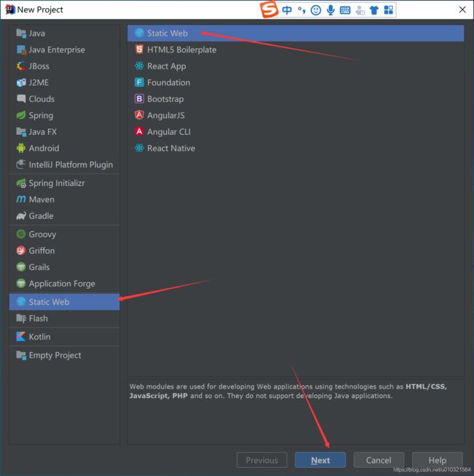Click the Spring leaf icon

pos(21,115)
